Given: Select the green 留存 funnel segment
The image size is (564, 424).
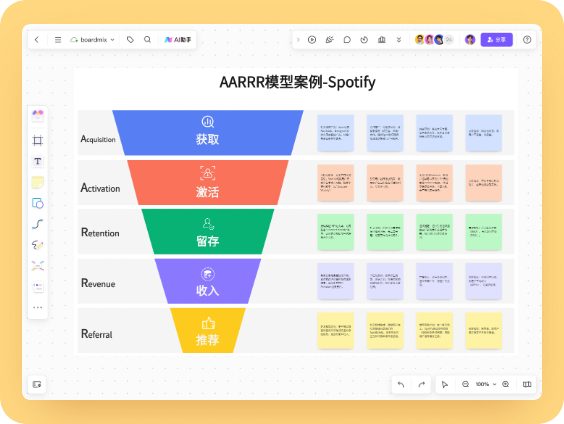Looking at the screenshot, I should tap(208, 232).
